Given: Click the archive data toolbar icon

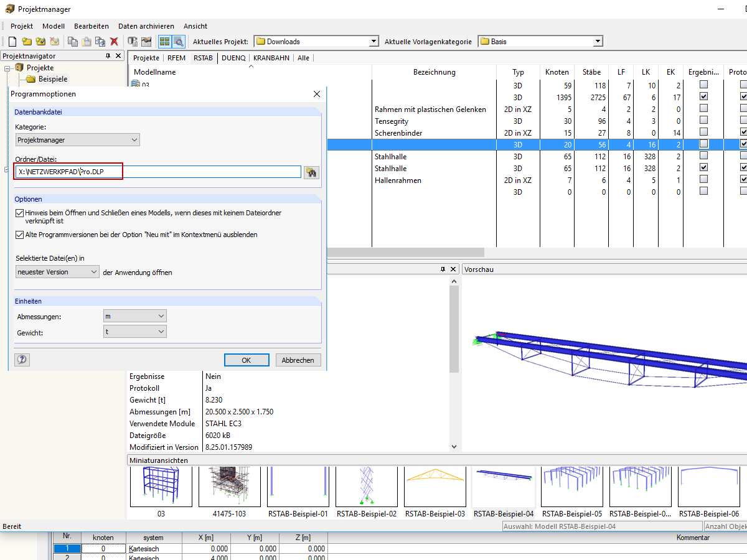Looking at the screenshot, I should [x=133, y=42].
